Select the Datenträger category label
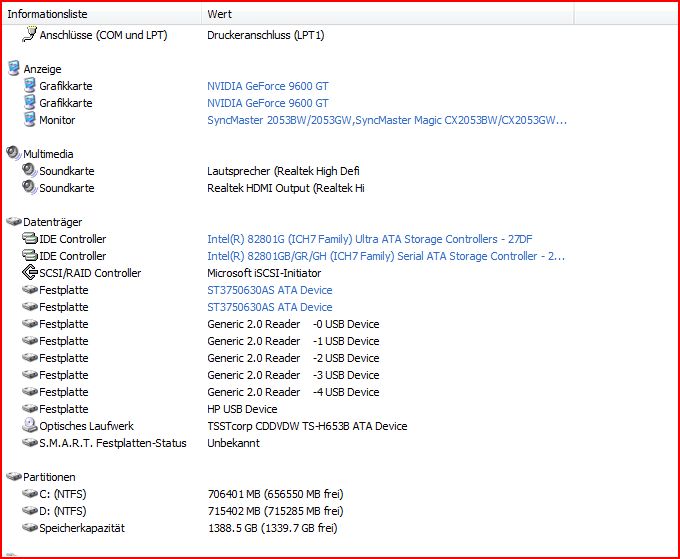680x559 pixels. (x=52, y=222)
